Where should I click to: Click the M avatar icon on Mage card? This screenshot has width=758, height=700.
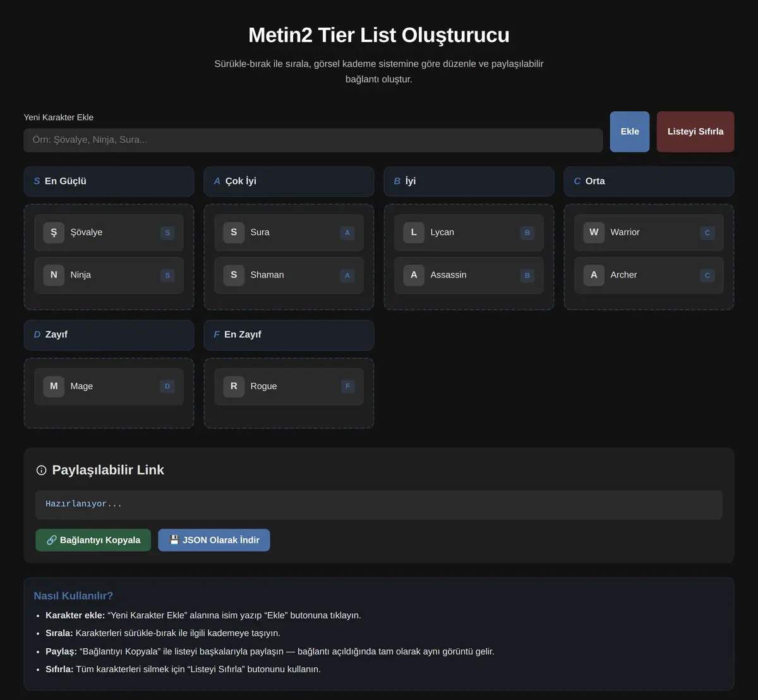tap(54, 386)
